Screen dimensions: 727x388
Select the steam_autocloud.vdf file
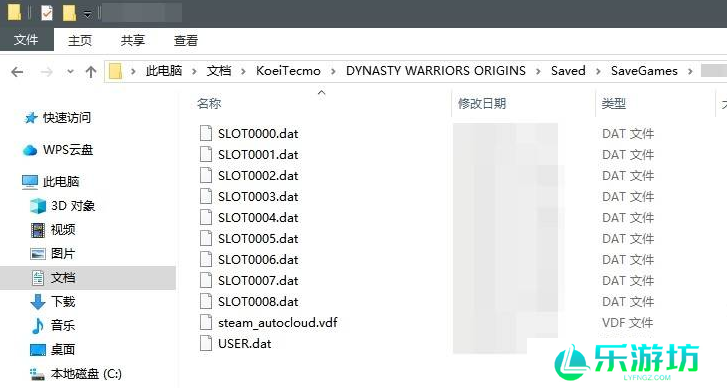click(278, 323)
